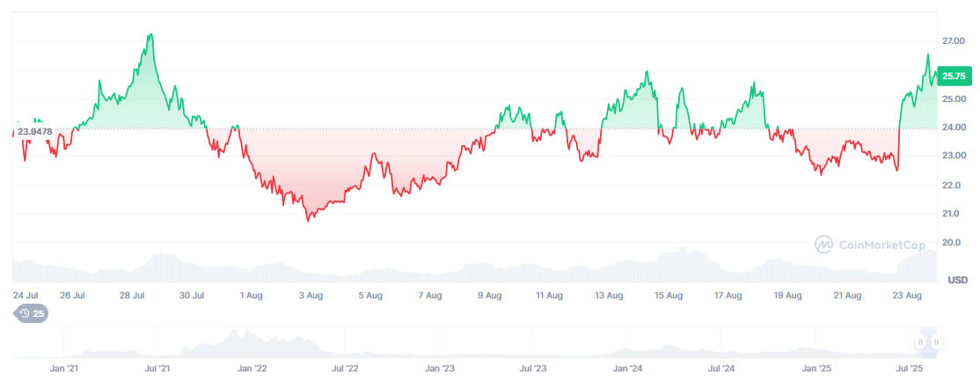Select the 23 Aug date on the axis
Viewport: 980px width, 382px height.
pyautogui.click(x=907, y=296)
